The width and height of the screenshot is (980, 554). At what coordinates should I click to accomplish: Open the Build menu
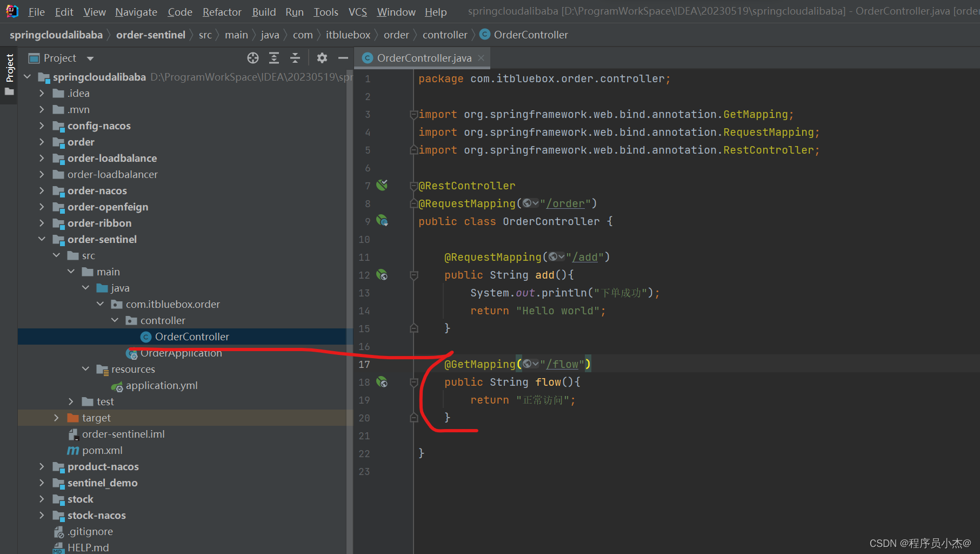tap(264, 12)
